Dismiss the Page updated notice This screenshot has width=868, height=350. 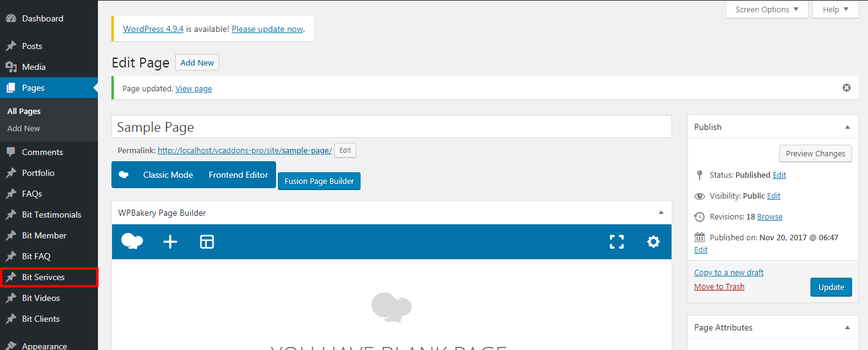pos(847,88)
